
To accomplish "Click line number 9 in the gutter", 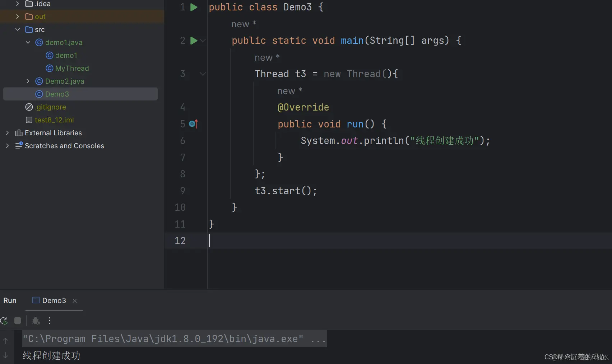I will point(183,191).
